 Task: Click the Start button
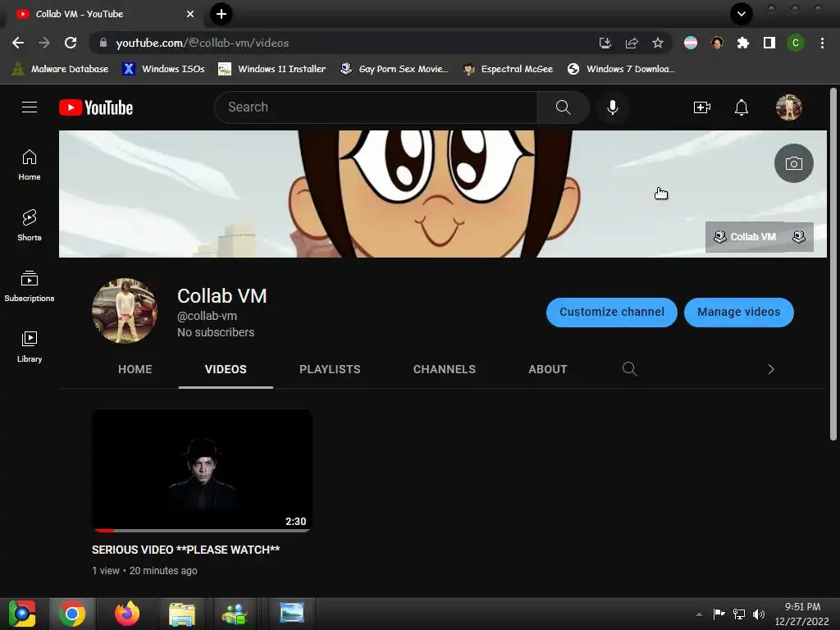click(22, 614)
